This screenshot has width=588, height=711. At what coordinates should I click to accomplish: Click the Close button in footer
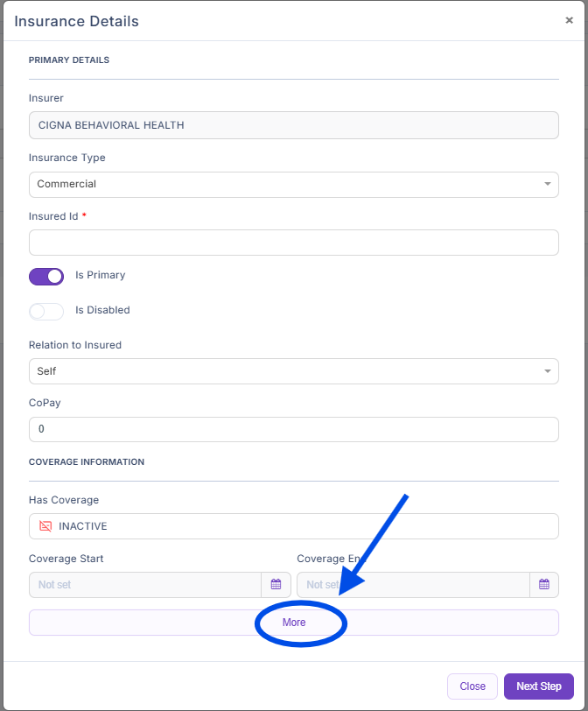(x=472, y=686)
